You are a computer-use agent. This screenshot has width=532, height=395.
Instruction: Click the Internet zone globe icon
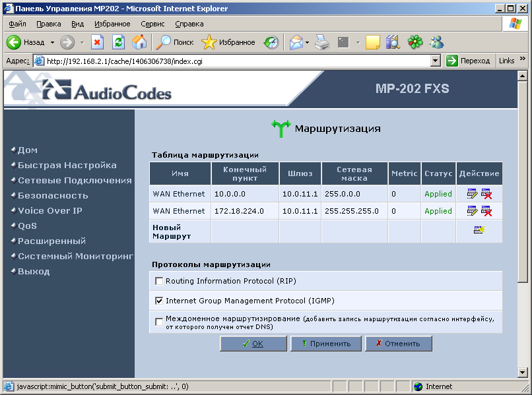(418, 386)
